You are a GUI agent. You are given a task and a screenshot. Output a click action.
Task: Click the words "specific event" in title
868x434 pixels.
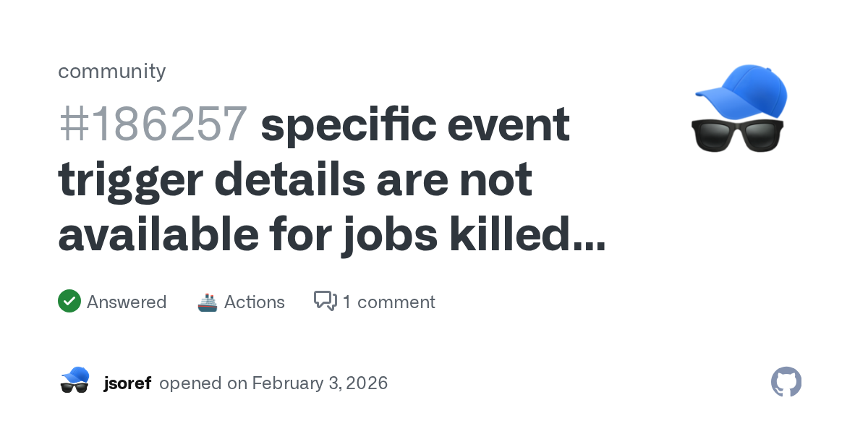415,124
